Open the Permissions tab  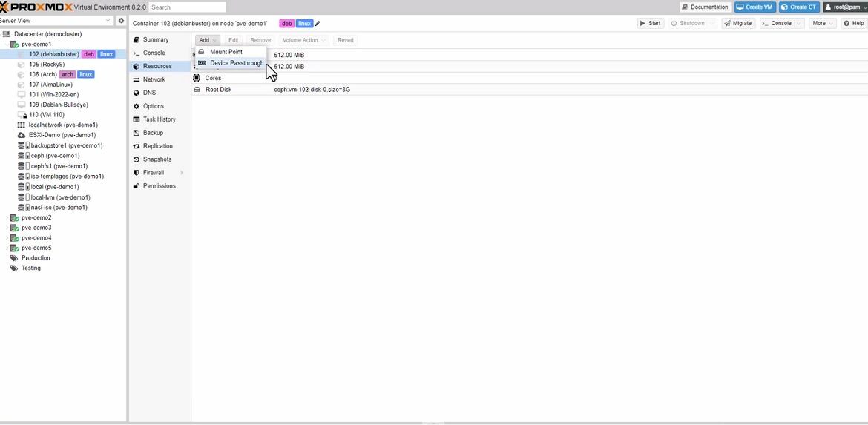tap(160, 186)
